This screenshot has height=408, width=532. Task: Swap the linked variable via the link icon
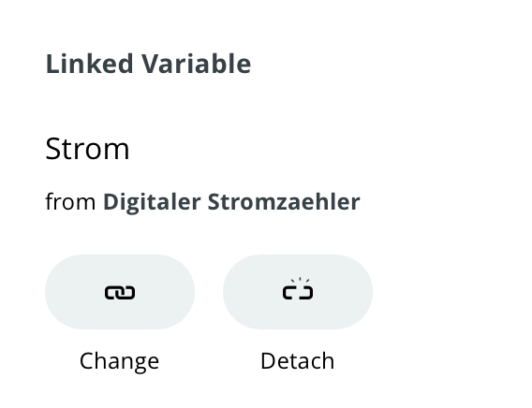pos(120,293)
